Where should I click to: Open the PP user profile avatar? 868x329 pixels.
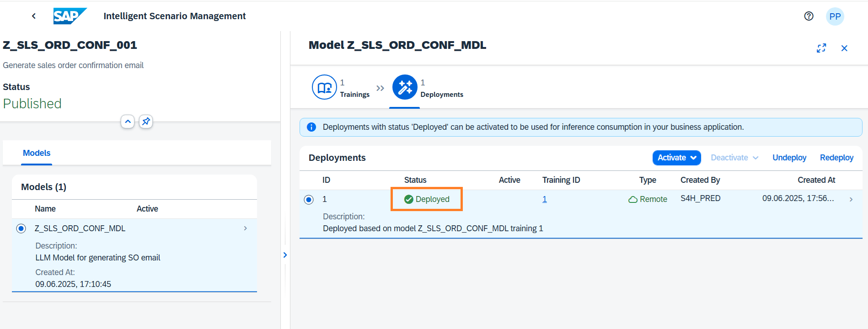835,16
